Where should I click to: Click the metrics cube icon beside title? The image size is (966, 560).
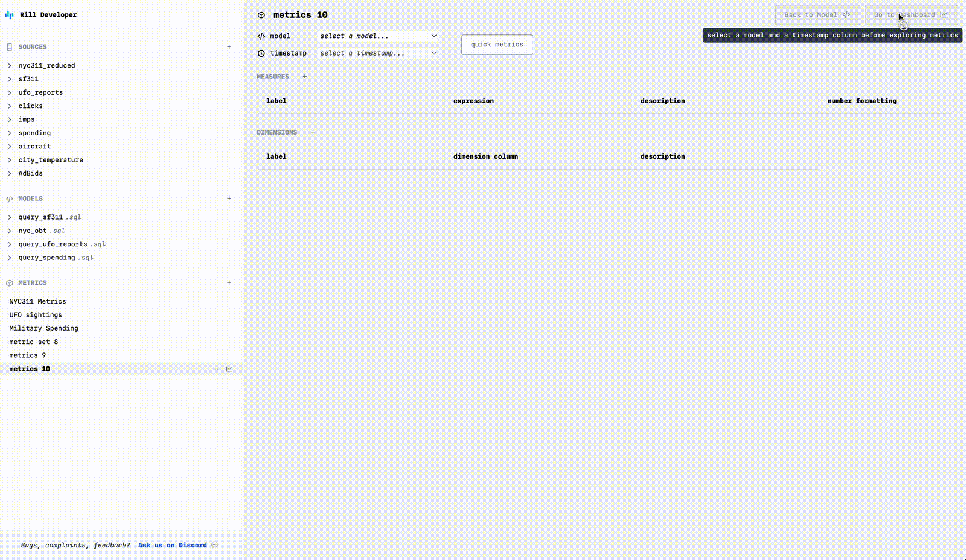tap(261, 15)
